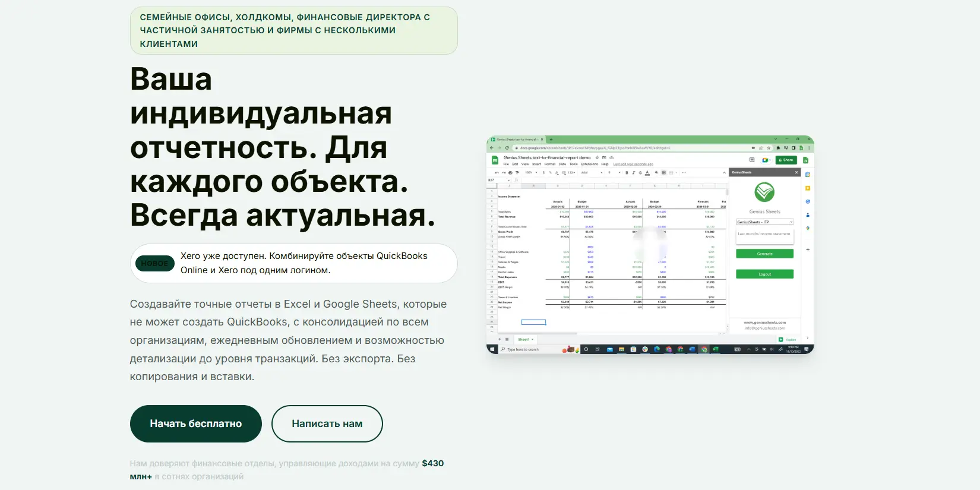Click the Google Meet icon beside Share
The image size is (980, 490).
tap(766, 160)
